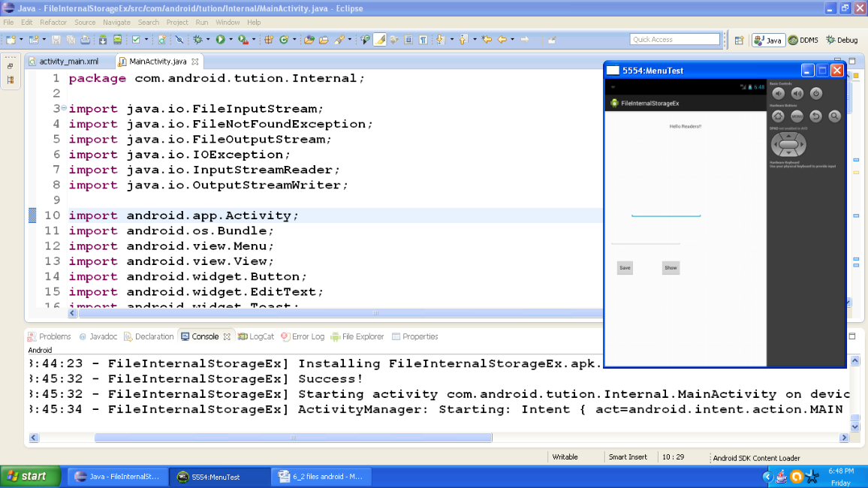The width and height of the screenshot is (868, 488).
Task: Toggle Mark Occurrences with the highlighter icon
Action: pyautogui.click(x=379, y=38)
